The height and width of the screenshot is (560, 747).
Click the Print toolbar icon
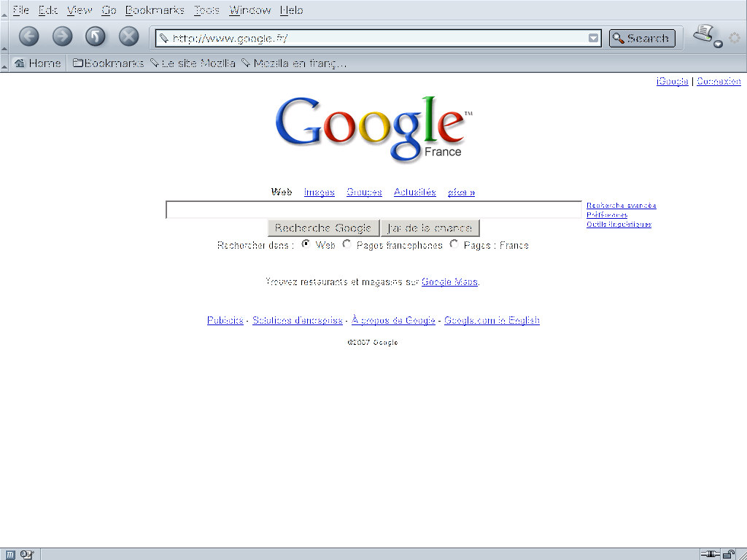tap(703, 33)
